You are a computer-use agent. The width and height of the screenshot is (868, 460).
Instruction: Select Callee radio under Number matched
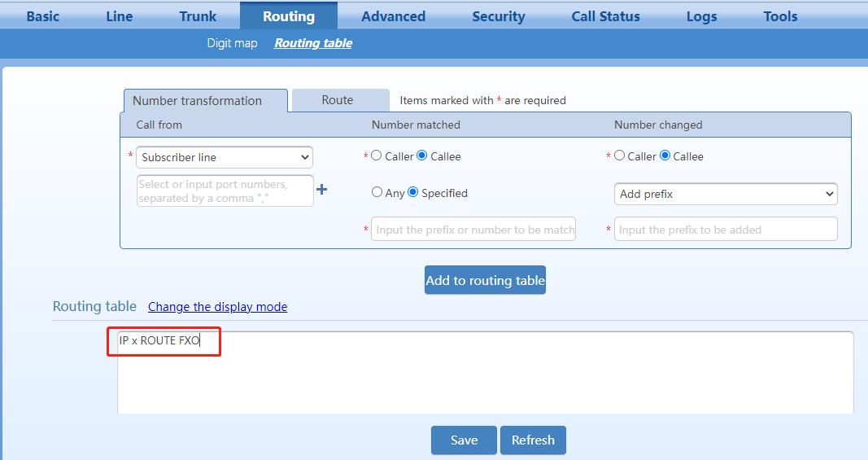click(421, 156)
